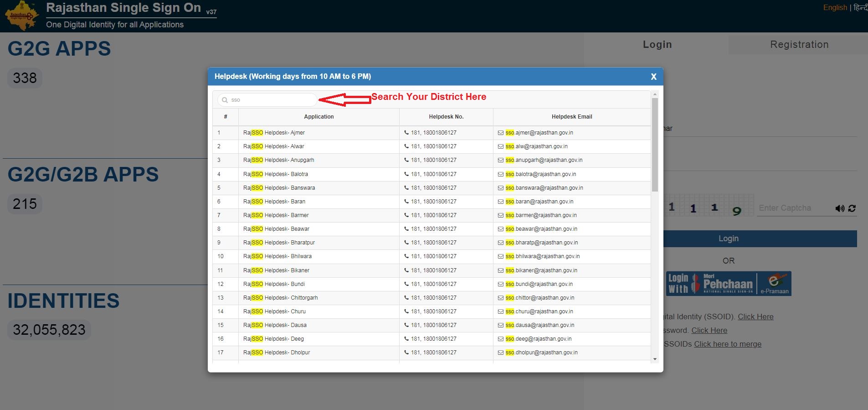The width and height of the screenshot is (868, 410).
Task: Click the Application column header
Action: coord(318,117)
